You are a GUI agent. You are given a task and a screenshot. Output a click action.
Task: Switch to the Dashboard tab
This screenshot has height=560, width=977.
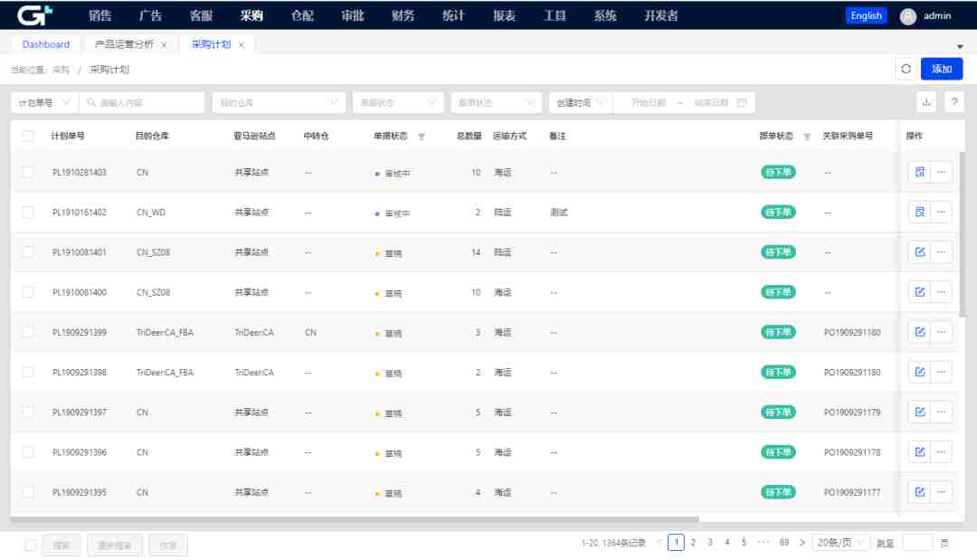pyautogui.click(x=46, y=44)
